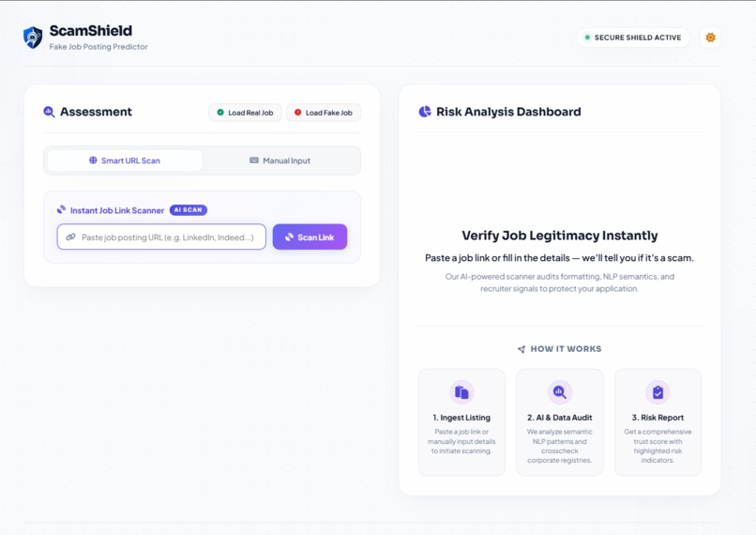Select the '3. Risk Report' card title
This screenshot has width=756, height=535.
(658, 418)
